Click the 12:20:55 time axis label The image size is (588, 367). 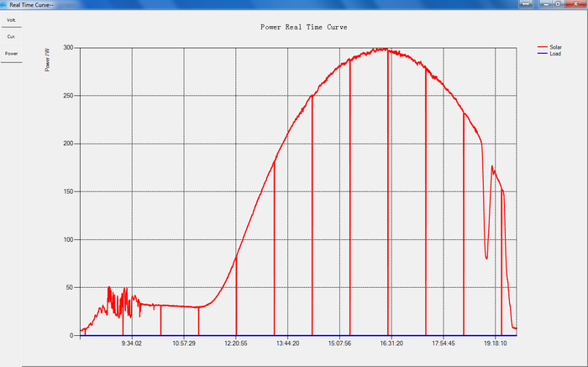[236, 343]
